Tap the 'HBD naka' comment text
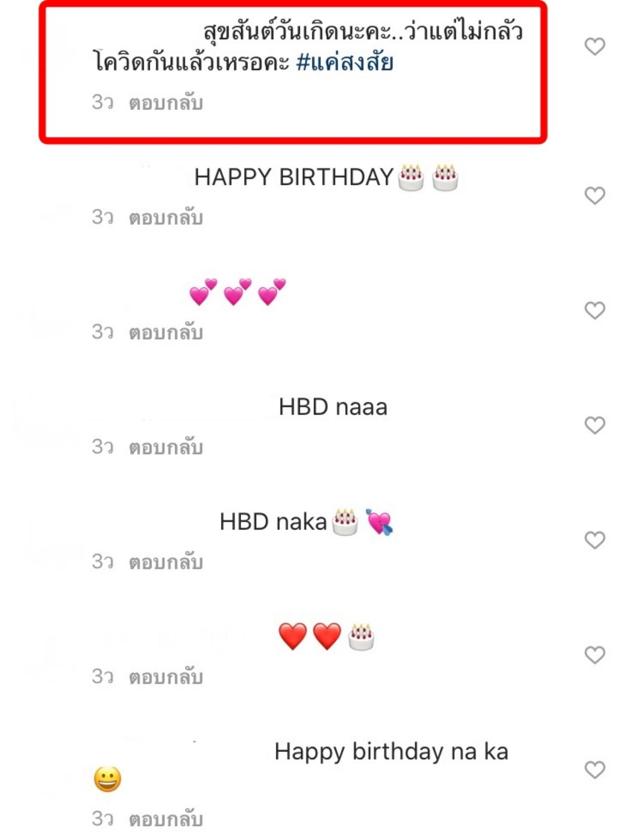643x840 pixels. click(273, 522)
